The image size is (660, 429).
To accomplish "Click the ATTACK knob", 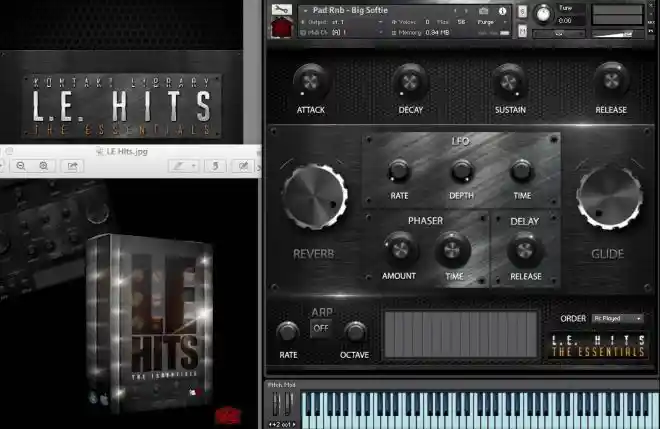I will (311, 81).
